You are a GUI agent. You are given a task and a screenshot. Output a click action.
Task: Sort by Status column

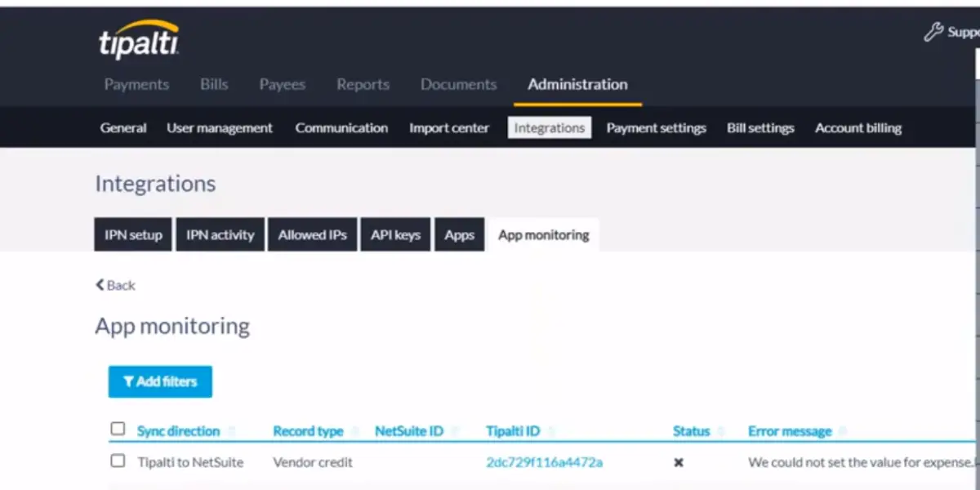(x=691, y=430)
